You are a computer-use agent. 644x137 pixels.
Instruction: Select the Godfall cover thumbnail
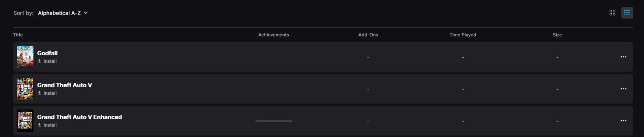click(25, 57)
